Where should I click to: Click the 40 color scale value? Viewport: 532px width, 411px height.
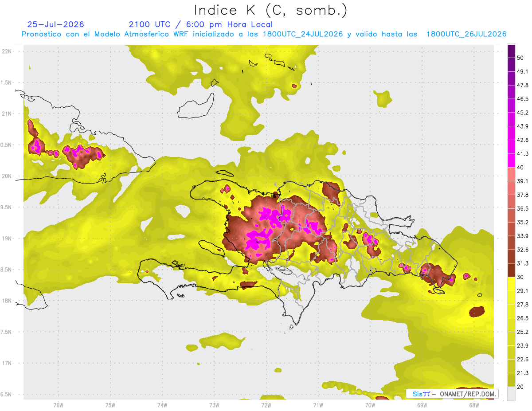(x=520, y=167)
